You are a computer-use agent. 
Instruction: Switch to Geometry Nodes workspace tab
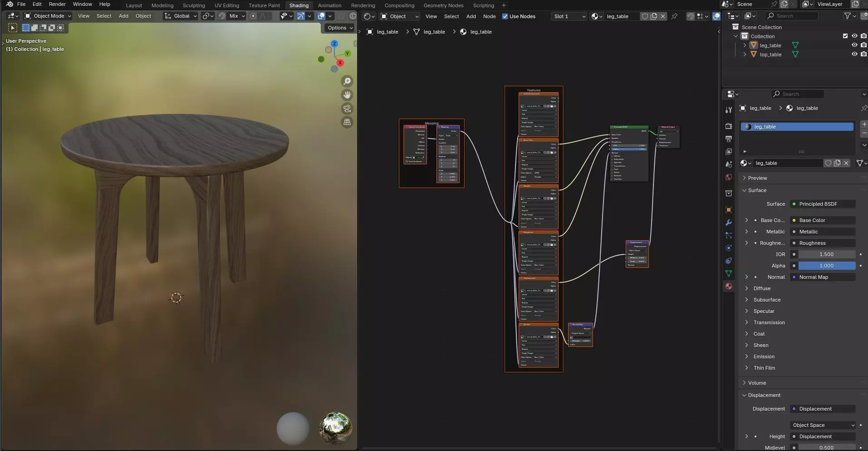coord(443,5)
